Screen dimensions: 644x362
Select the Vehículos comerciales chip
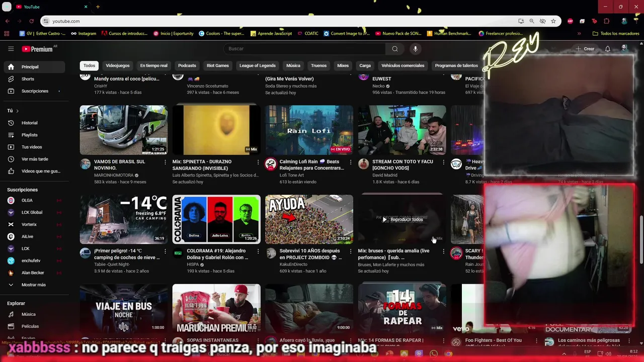[x=403, y=65]
